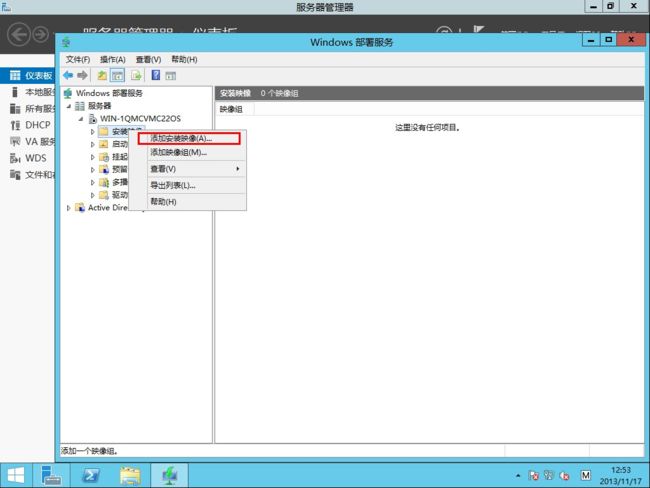Open the Windows Start button
The height and width of the screenshot is (488, 650).
tap(16, 475)
